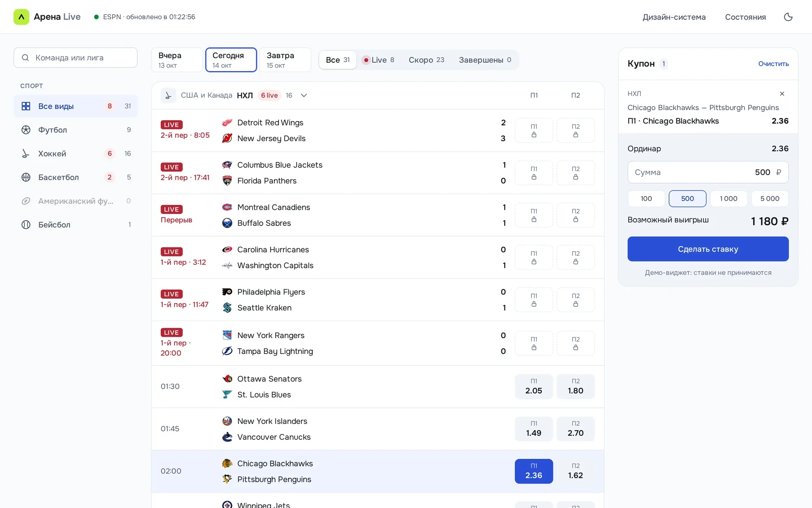Toggle the selected П1 2.36 odds button
This screenshot has width=812, height=508.
coord(534,471)
